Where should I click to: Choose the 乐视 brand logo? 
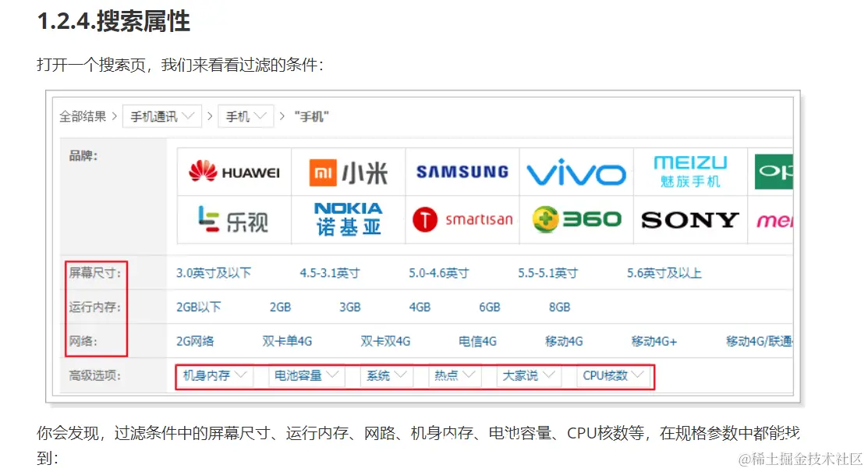tap(233, 220)
